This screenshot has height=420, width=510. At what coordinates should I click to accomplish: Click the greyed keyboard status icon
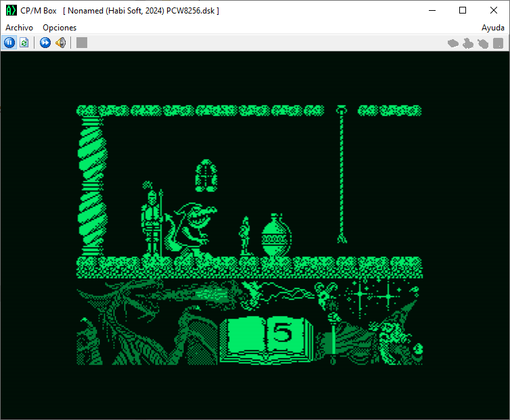[x=453, y=43]
